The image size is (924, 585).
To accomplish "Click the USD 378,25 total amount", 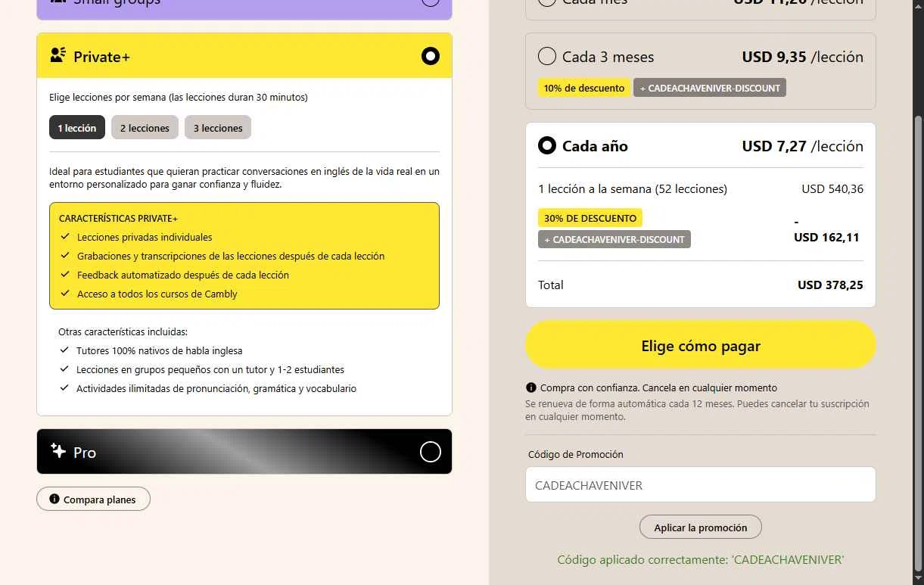I will click(x=830, y=285).
